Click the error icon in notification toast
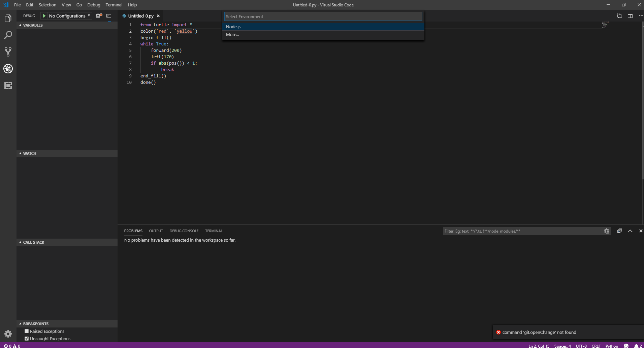644x348 pixels. click(x=498, y=332)
